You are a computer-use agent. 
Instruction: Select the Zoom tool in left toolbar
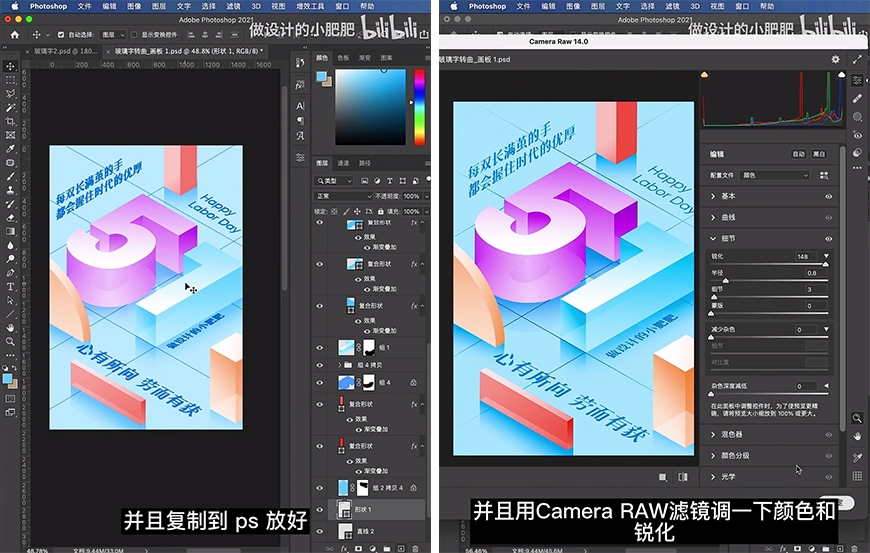(x=10, y=342)
